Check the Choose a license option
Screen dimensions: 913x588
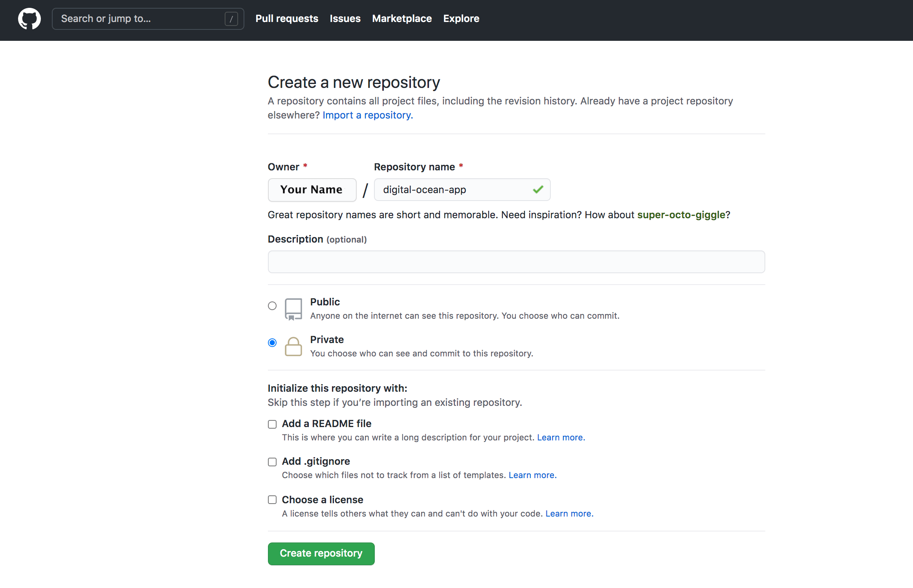pos(272,500)
